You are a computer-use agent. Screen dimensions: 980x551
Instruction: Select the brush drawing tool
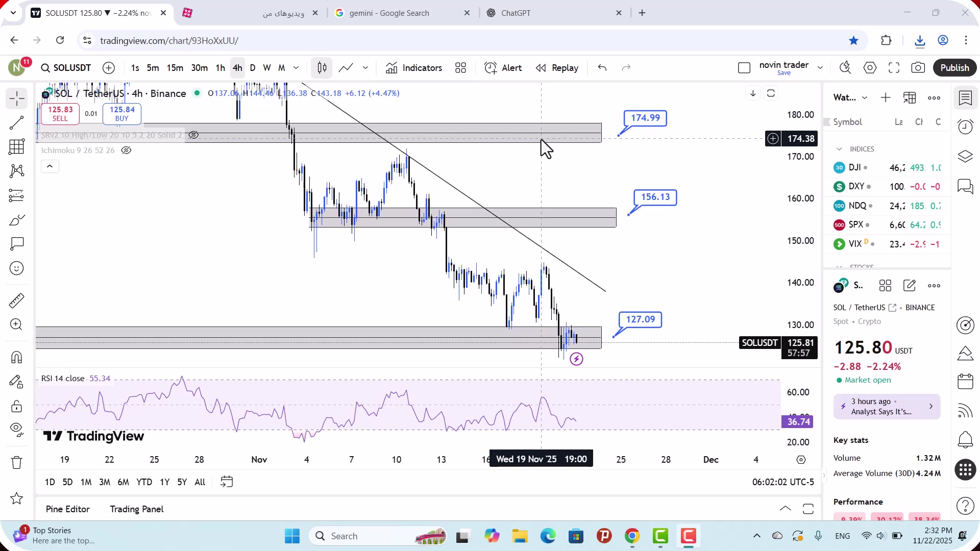pyautogui.click(x=16, y=220)
